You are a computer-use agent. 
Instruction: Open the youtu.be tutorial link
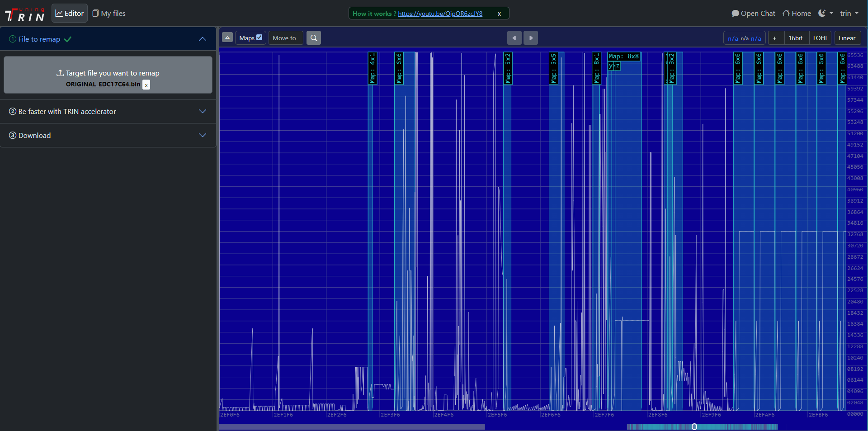tap(440, 14)
